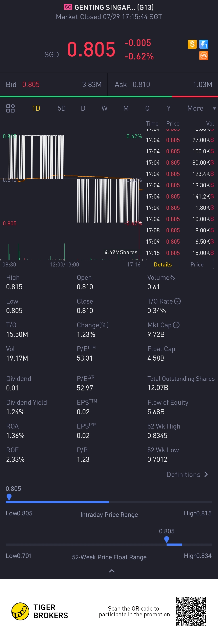
Task: Select the 1D chart period
Action: click(x=36, y=108)
